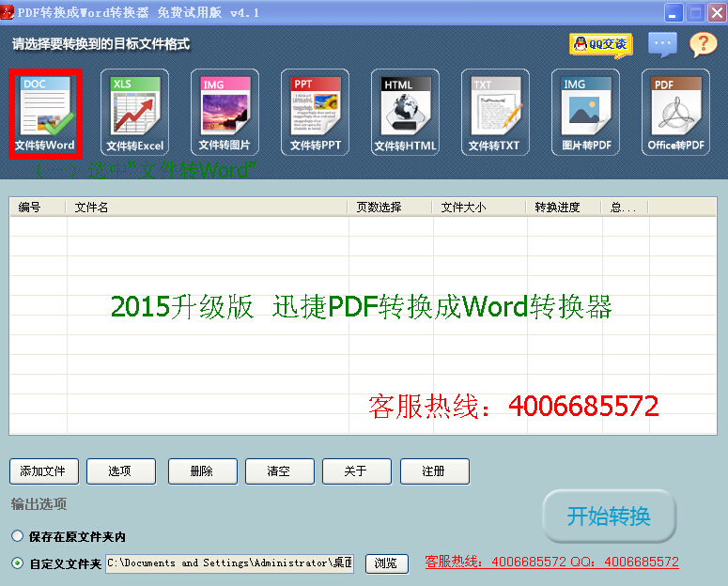Pick the 图片转PDF conversion icon
728x586 pixels.
point(585,113)
